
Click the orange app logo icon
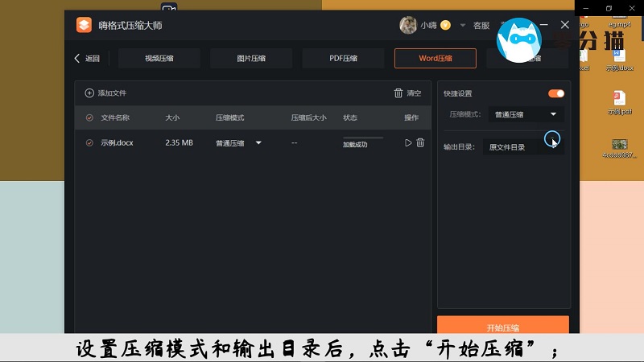[x=85, y=25]
